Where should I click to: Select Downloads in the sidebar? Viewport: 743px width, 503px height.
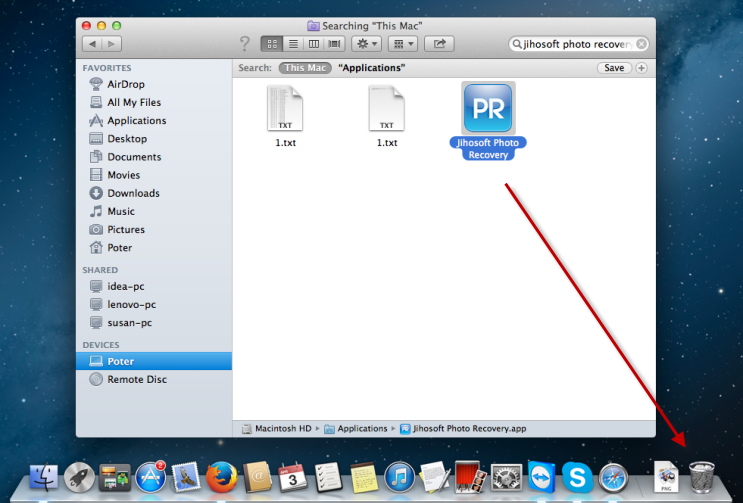pyautogui.click(x=133, y=193)
